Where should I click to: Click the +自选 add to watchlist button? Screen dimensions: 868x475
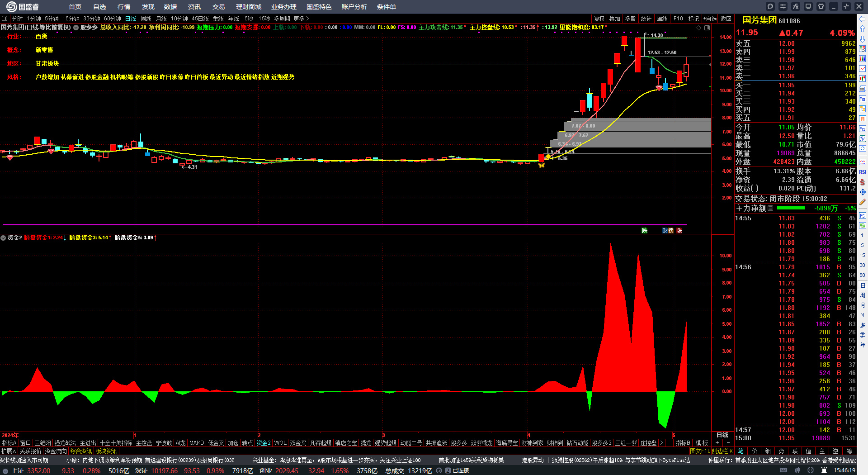[x=710, y=19]
